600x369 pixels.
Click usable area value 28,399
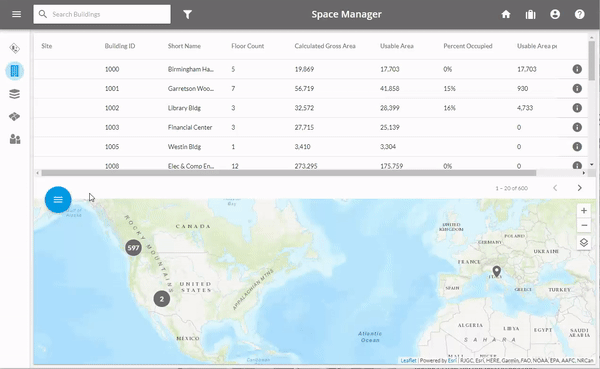click(x=390, y=108)
